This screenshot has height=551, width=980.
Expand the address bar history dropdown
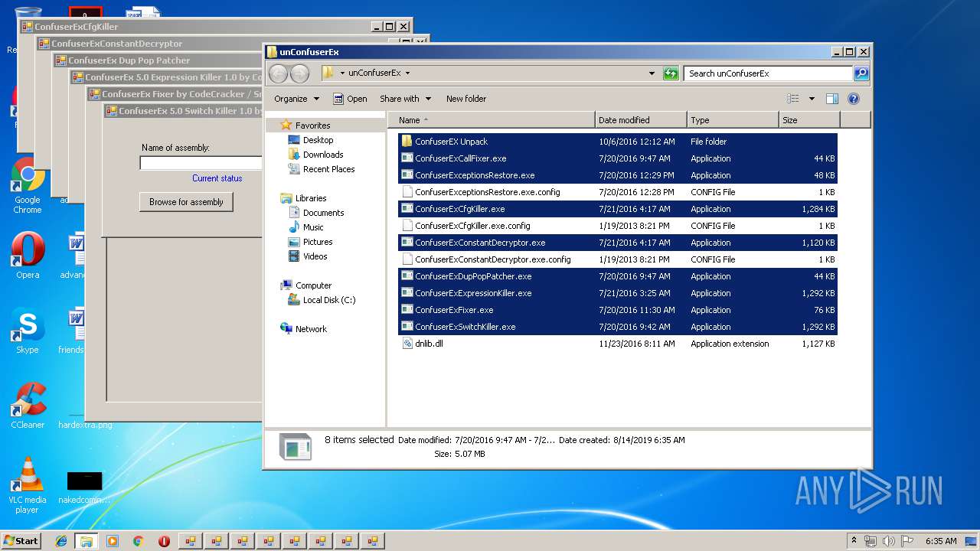pos(652,73)
